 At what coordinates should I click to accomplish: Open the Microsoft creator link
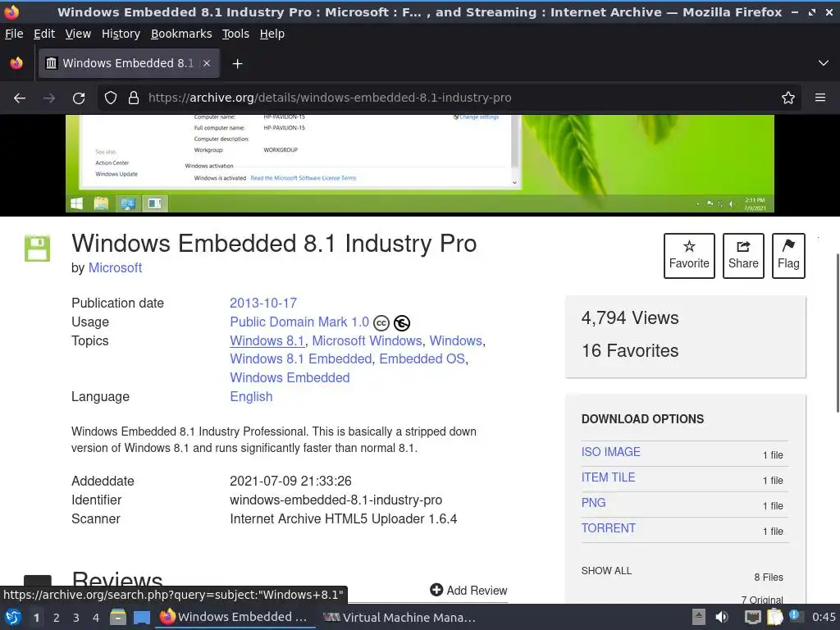[115, 268]
